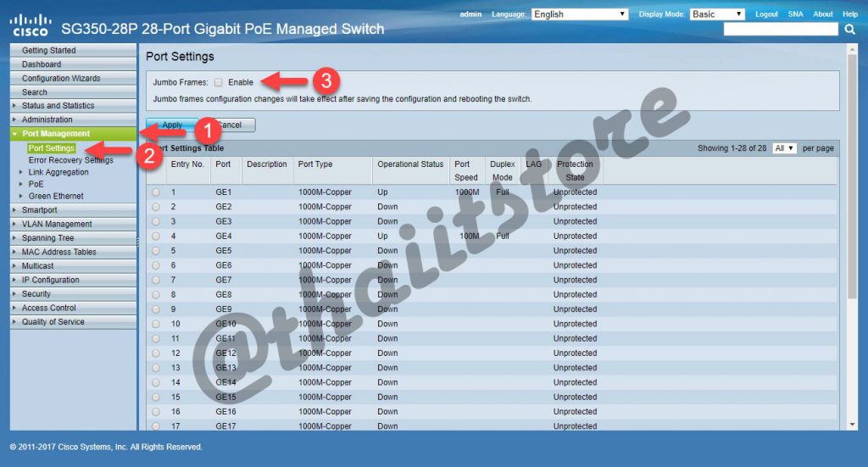The width and height of the screenshot is (868, 467).
Task: Click the scrollbar down arrow
Action: (852, 425)
